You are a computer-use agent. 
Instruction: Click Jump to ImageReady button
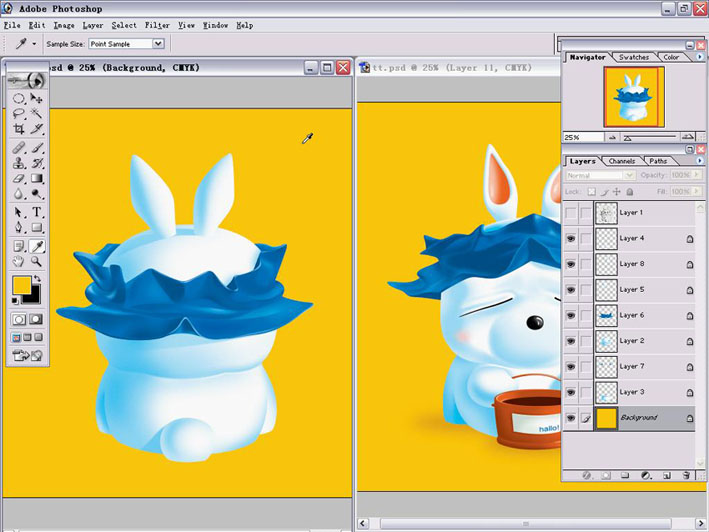[27, 356]
